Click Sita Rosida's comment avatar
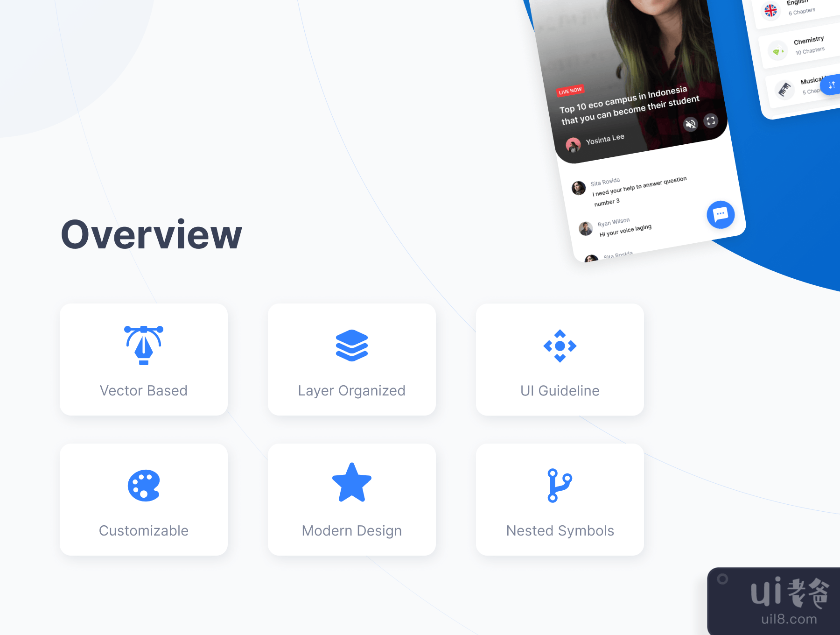The image size is (840, 635). (x=579, y=188)
